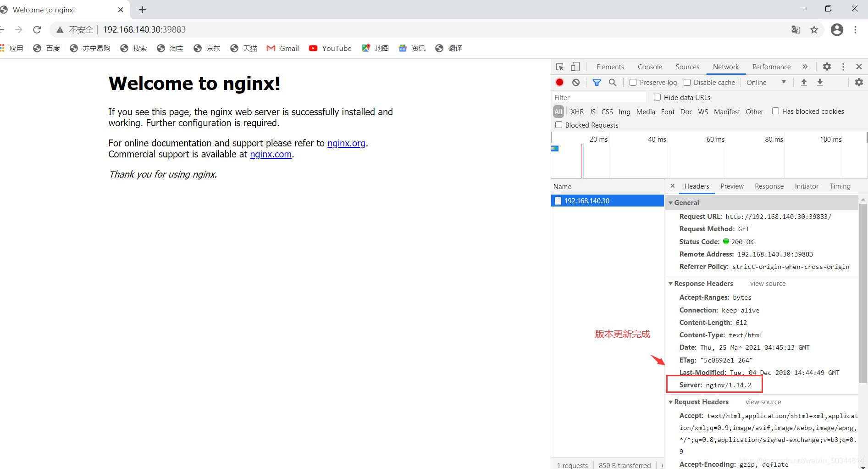Switch to the Sources tab
The height and width of the screenshot is (469, 868).
pos(687,67)
